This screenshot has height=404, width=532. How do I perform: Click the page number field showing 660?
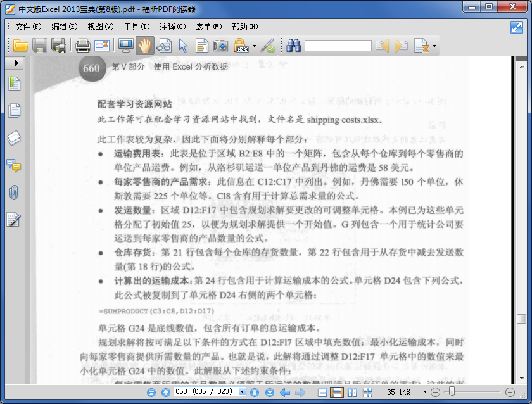pyautogui.click(x=206, y=392)
